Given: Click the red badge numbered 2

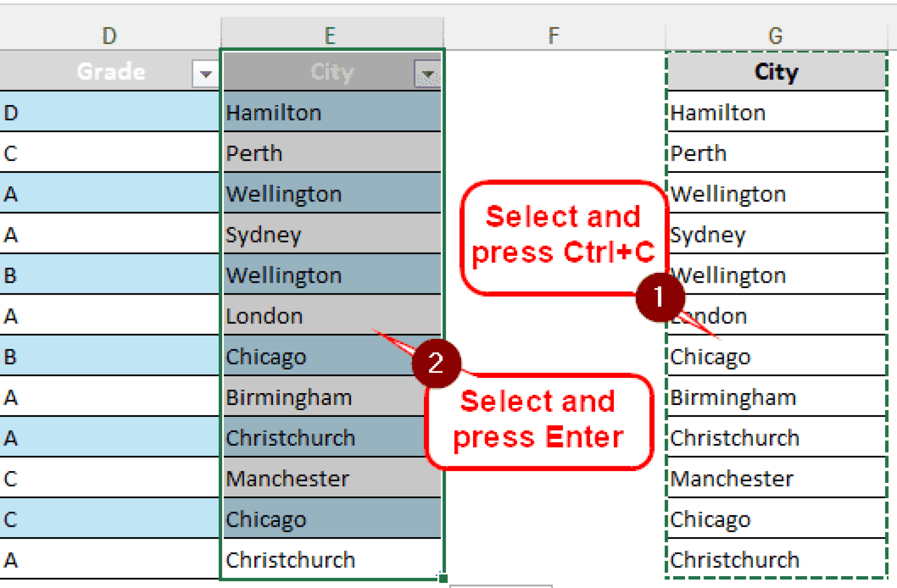Looking at the screenshot, I should (436, 364).
